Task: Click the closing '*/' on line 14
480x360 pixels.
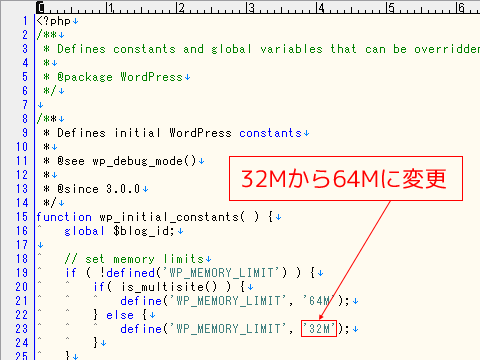Action: [x=50, y=203]
